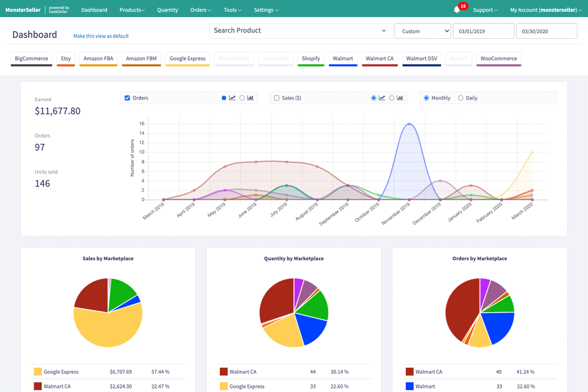Toggle the Shopify marketplace filter
588x392 pixels.
pos(311,59)
